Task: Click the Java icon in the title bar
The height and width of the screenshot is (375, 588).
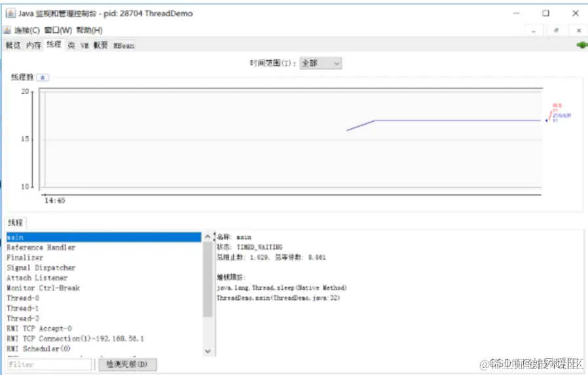Action: pyautogui.click(x=10, y=14)
